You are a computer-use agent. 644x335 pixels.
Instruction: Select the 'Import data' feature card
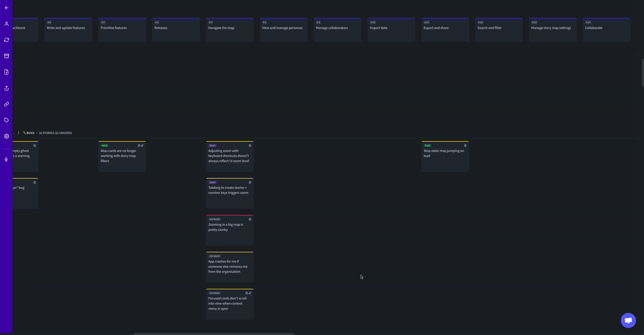click(x=391, y=30)
